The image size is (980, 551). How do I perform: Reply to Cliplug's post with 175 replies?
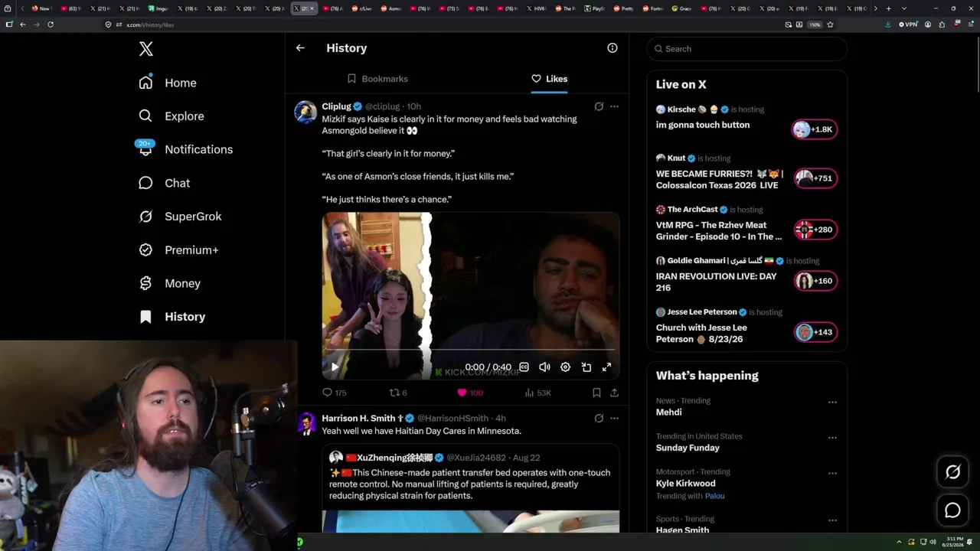coord(335,393)
